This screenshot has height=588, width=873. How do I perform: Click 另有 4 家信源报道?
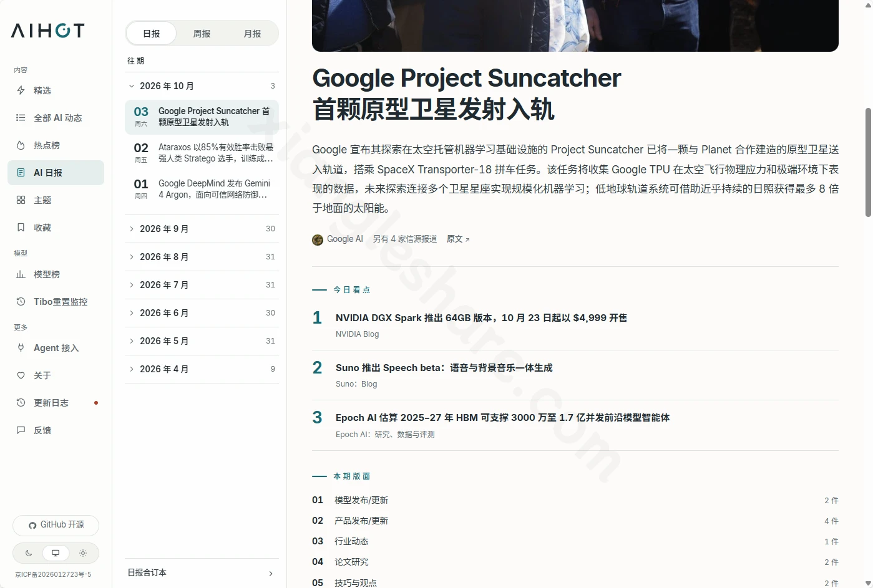[405, 239]
